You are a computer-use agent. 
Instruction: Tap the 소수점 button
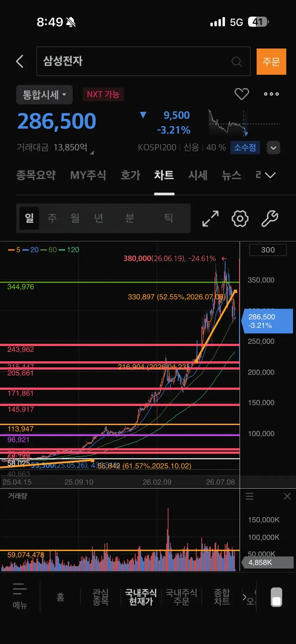coord(244,147)
